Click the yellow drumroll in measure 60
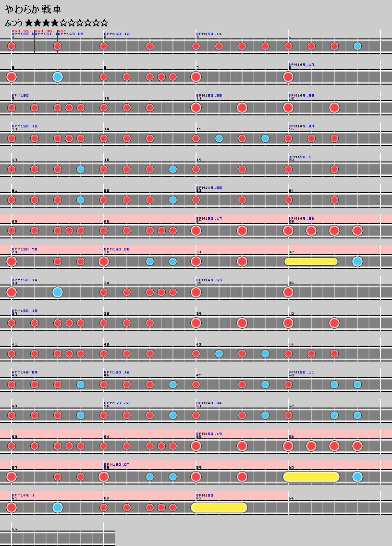392x546 pixels. coord(311,477)
